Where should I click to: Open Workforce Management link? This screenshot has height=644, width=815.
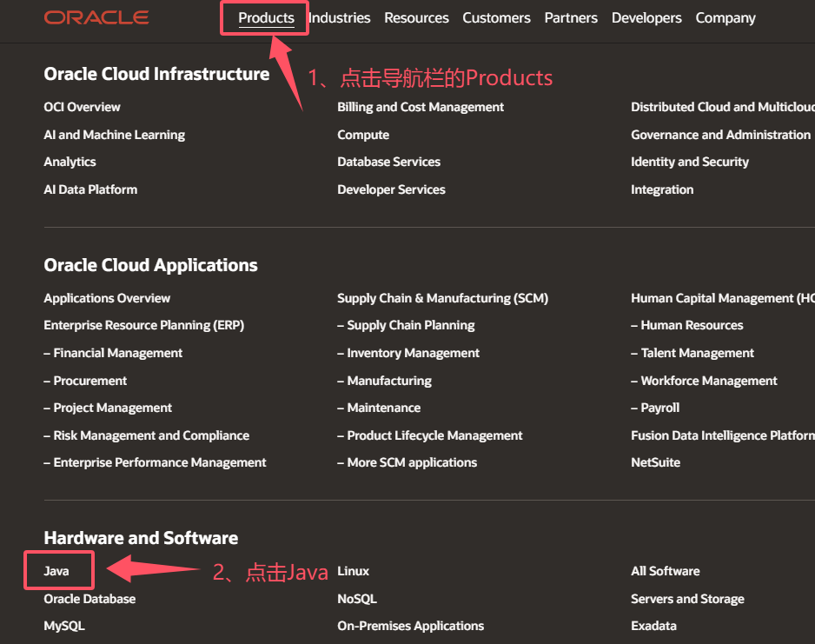click(x=705, y=381)
